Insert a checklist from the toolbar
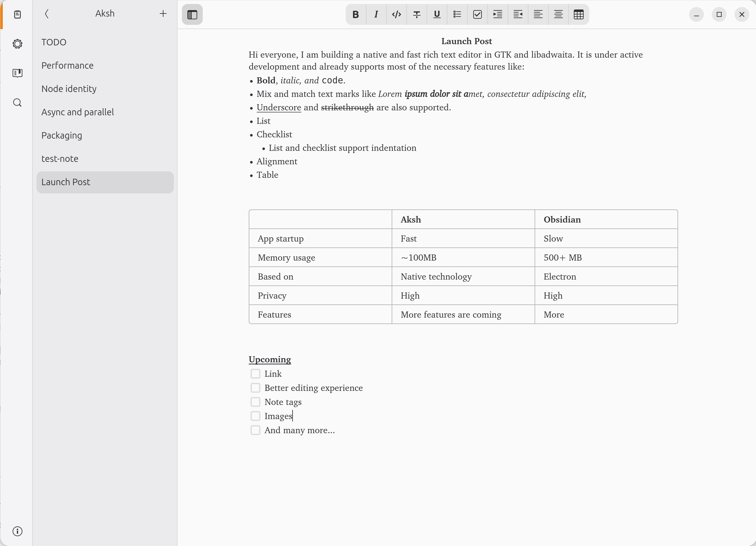The width and height of the screenshot is (756, 546). coord(477,14)
